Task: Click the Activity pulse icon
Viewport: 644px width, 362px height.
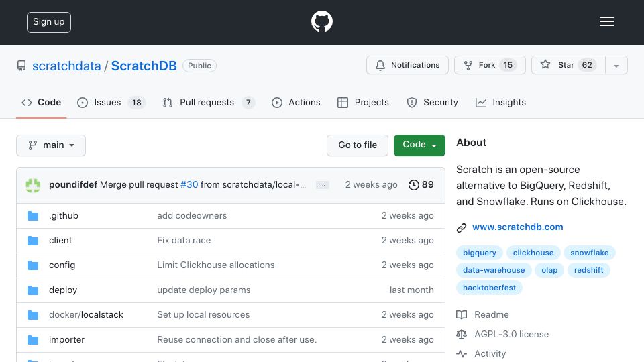Action: click(x=462, y=353)
